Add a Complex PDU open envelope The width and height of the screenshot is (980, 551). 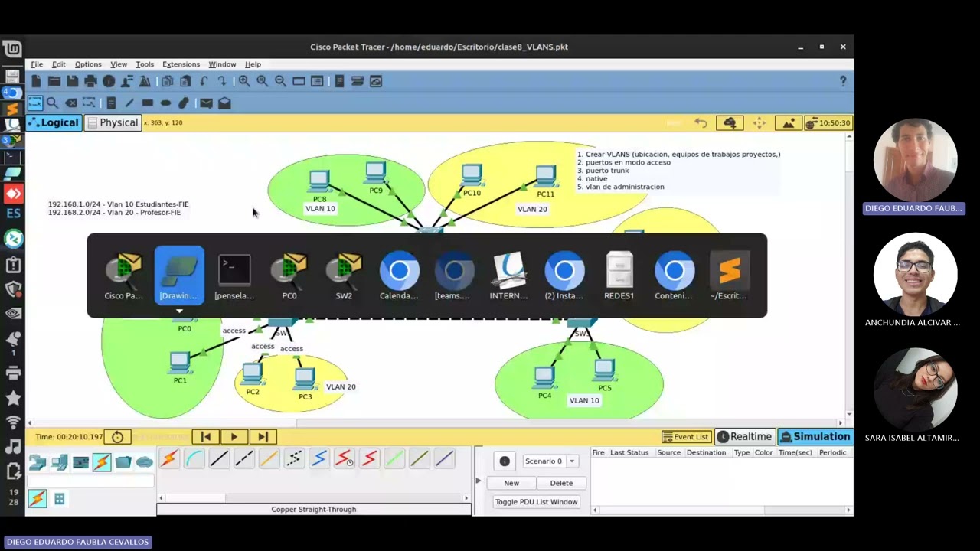[224, 103]
